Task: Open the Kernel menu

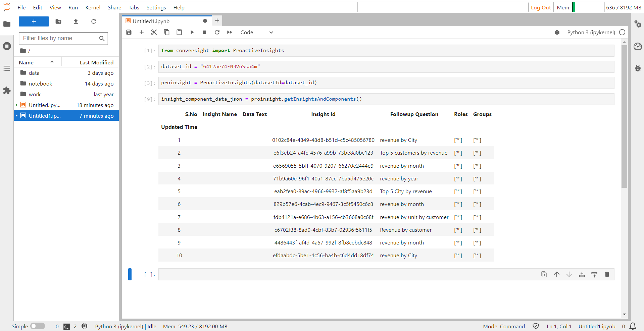Action: [x=93, y=7]
